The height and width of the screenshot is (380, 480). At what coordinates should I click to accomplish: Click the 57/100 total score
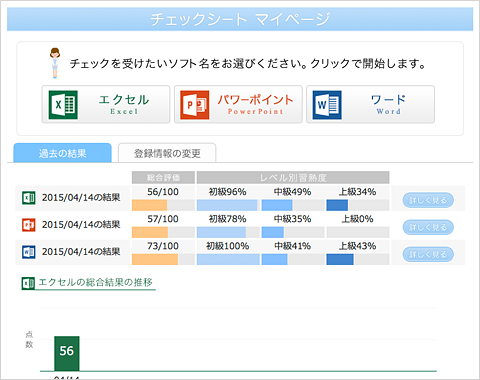click(x=163, y=219)
